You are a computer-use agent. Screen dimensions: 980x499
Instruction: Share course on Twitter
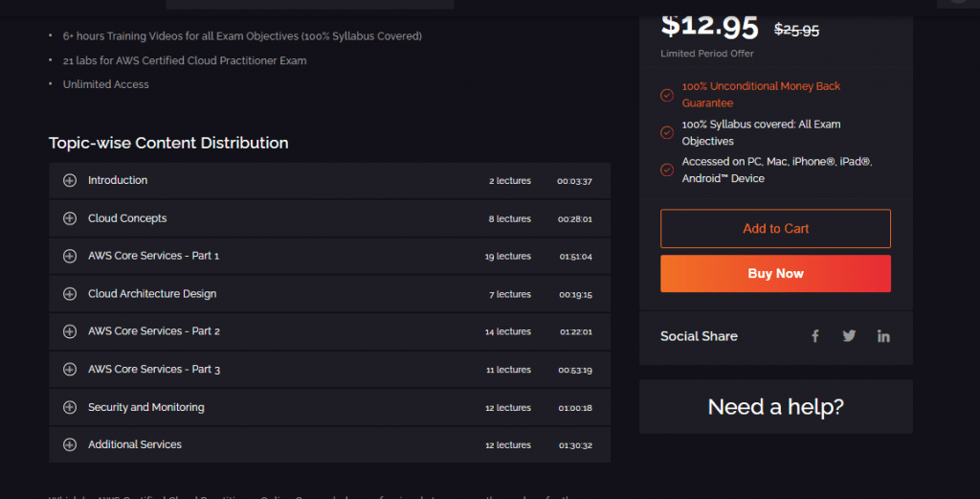point(849,336)
